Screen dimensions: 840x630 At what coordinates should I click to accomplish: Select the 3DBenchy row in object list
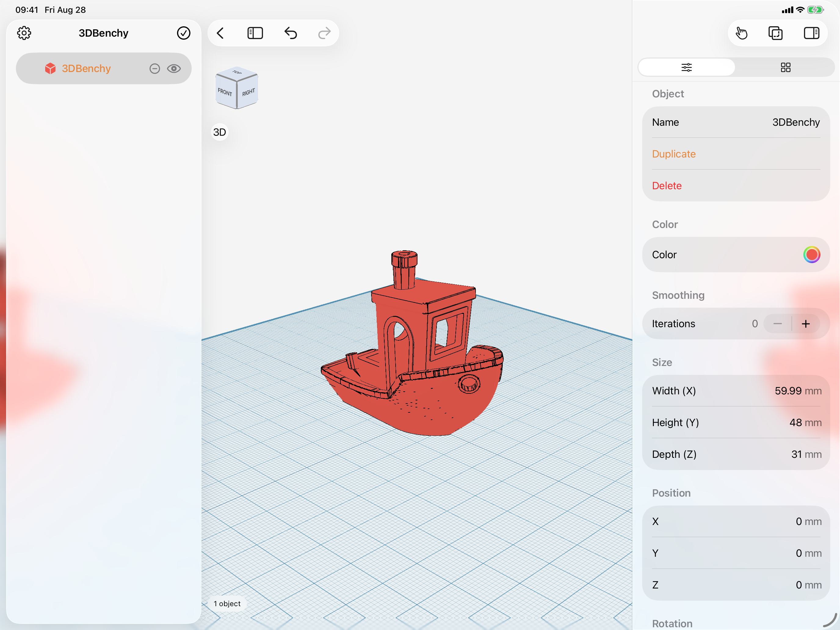(103, 68)
